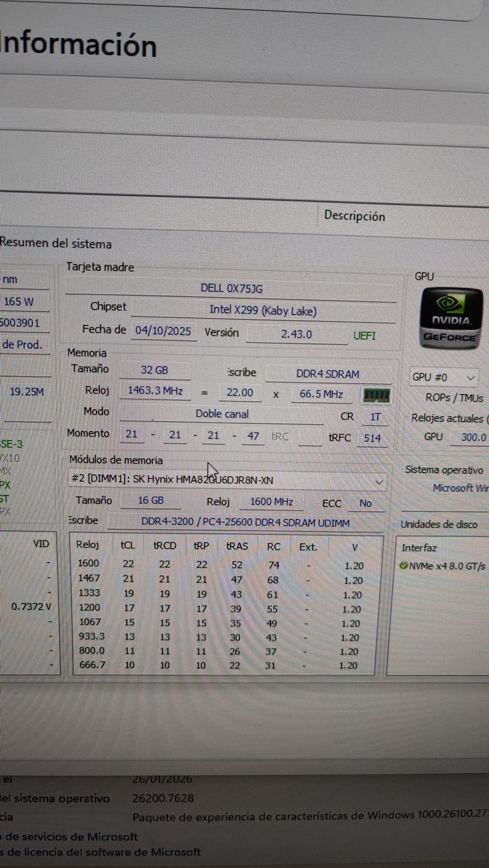
Task: Select the BIOS date 04/10/2025
Action: [163, 331]
